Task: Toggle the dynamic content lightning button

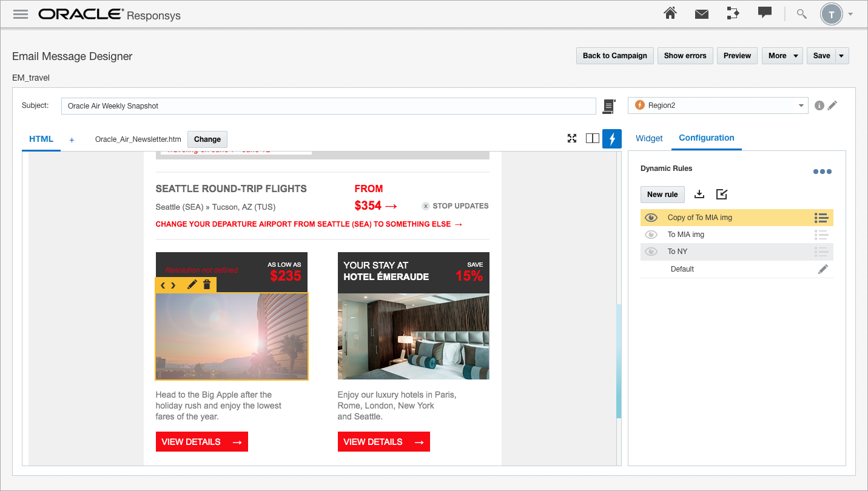Action: (612, 139)
